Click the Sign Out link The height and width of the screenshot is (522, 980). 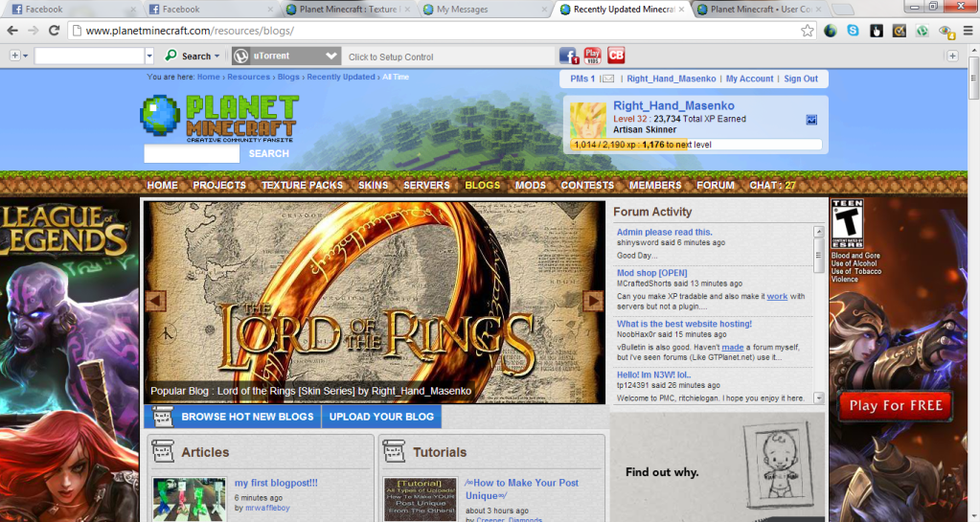point(801,79)
